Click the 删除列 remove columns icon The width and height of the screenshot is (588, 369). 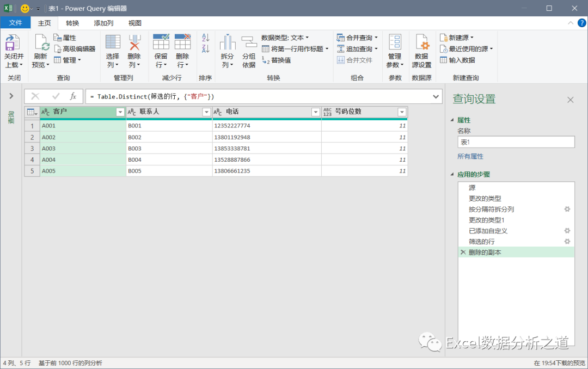pyautogui.click(x=134, y=42)
